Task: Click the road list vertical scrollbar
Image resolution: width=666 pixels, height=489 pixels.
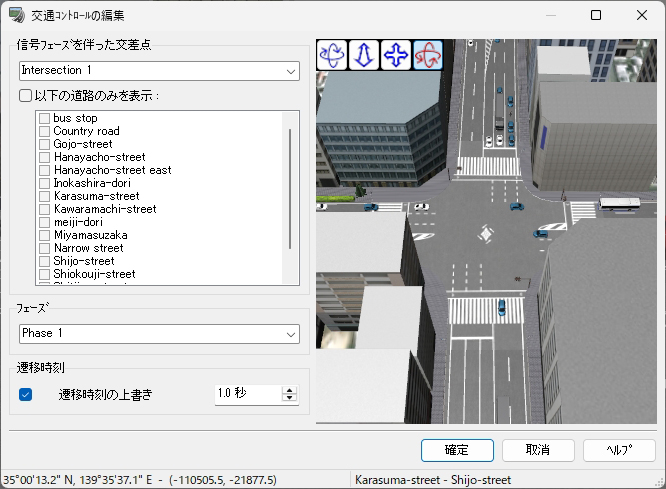Action: pos(290,190)
